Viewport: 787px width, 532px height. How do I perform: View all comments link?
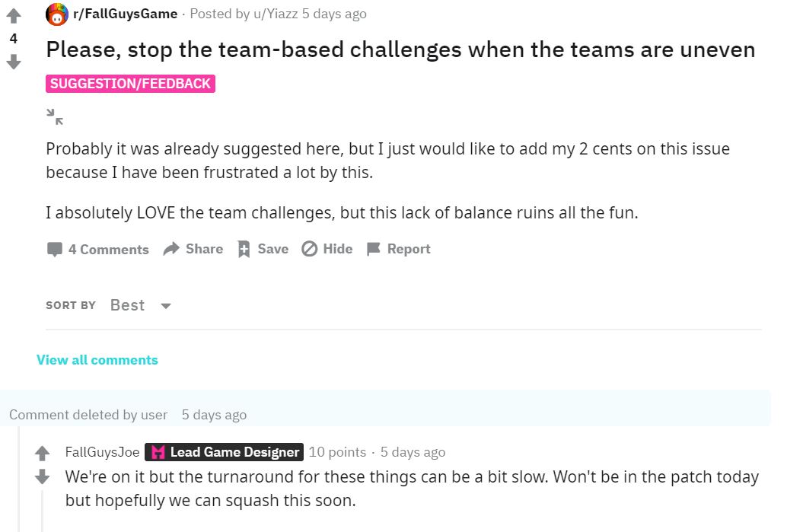coord(97,360)
